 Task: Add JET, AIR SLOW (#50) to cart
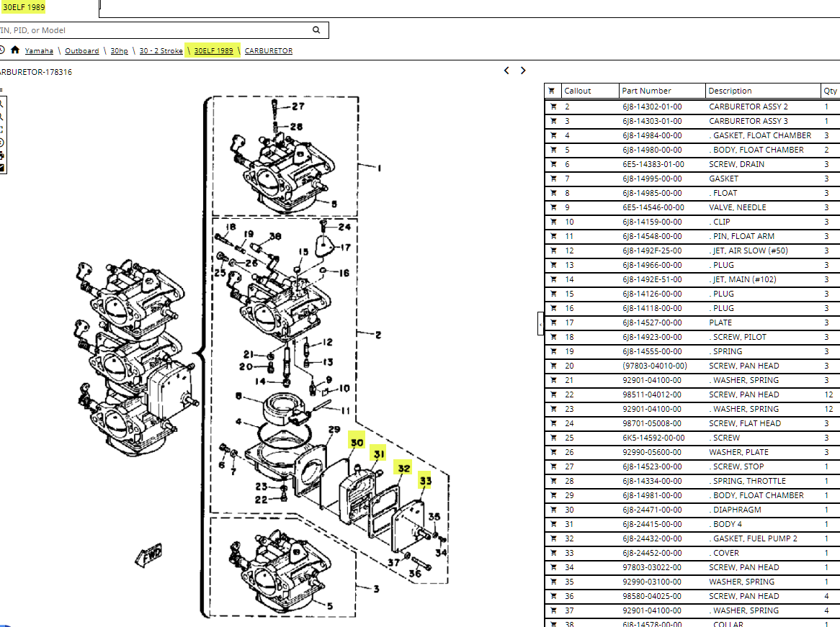pyautogui.click(x=553, y=251)
